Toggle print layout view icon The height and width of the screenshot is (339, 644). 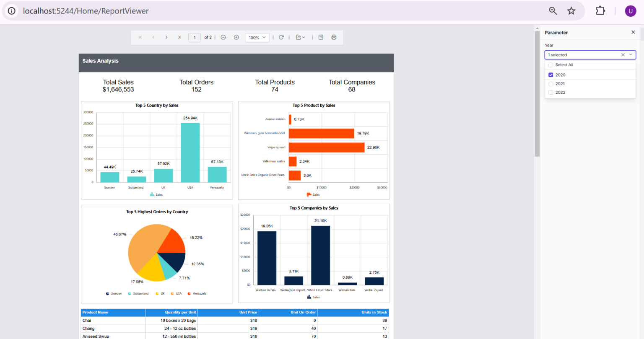(321, 37)
